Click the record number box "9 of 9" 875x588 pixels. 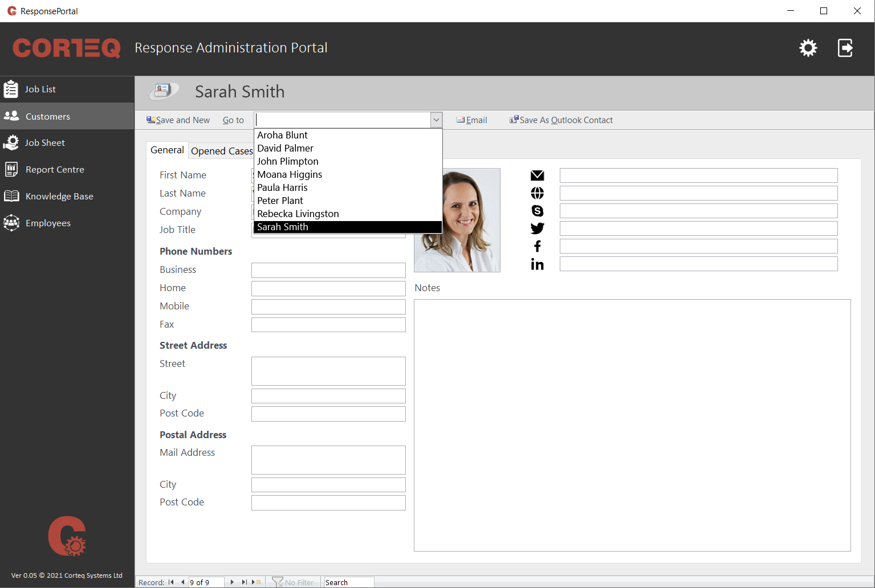point(206,582)
